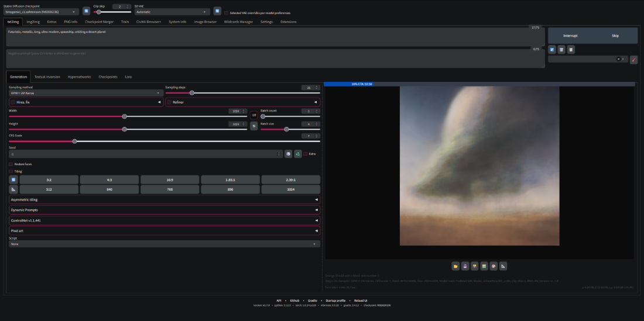The height and width of the screenshot is (321, 644).
Task: Open the Extras tab
Action: tap(52, 22)
